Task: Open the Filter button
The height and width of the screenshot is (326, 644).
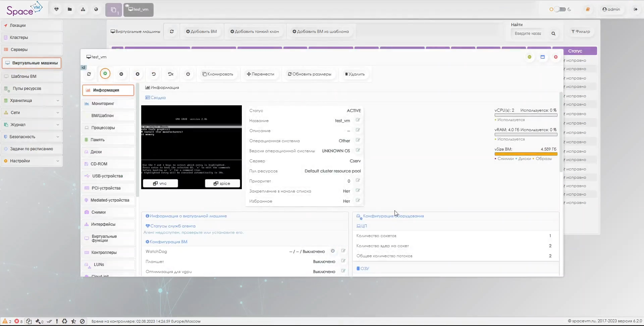Action: (581, 32)
